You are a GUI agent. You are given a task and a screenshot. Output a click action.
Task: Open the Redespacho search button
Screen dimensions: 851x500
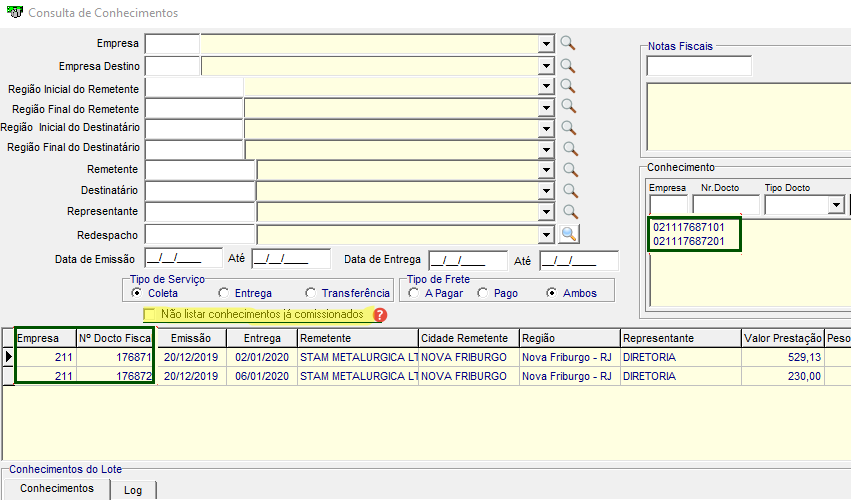point(569,233)
